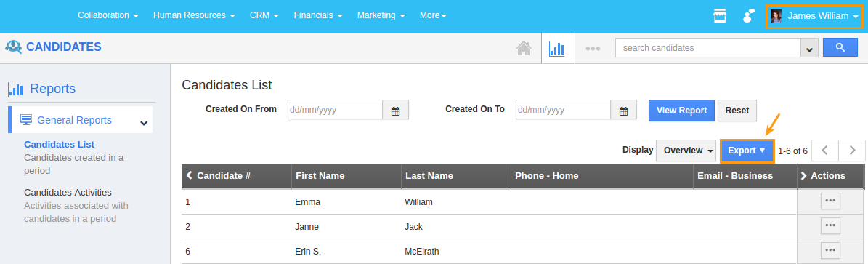Open Candidates Activities report link
The height and width of the screenshot is (264, 868).
pyautogui.click(x=68, y=193)
